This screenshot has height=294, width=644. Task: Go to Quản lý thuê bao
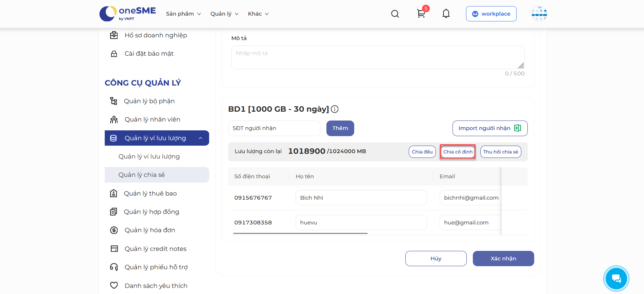(150, 194)
